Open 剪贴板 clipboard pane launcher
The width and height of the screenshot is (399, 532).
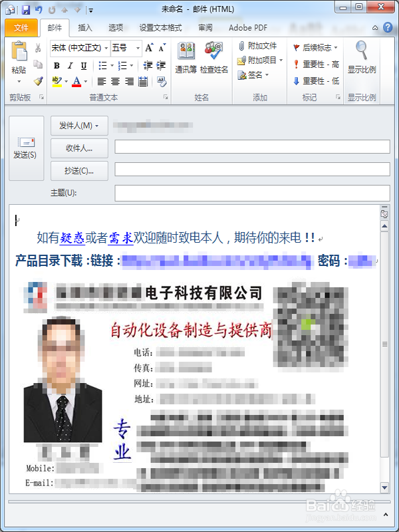coord(41,97)
